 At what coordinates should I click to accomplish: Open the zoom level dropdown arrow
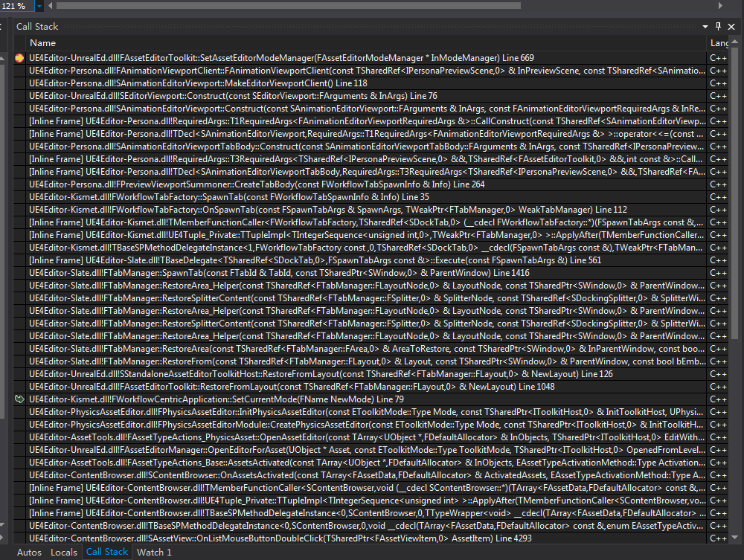[39, 6]
